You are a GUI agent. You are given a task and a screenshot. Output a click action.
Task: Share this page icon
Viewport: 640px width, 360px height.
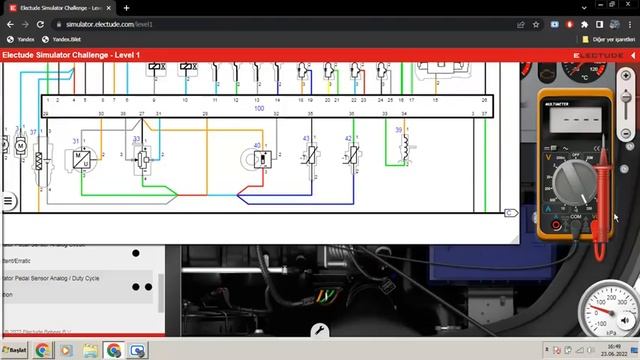pos(520,25)
